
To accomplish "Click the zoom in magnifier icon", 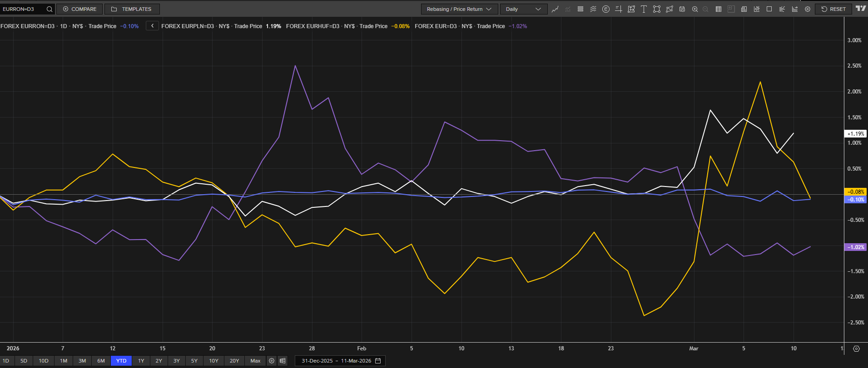I will pyautogui.click(x=694, y=9).
